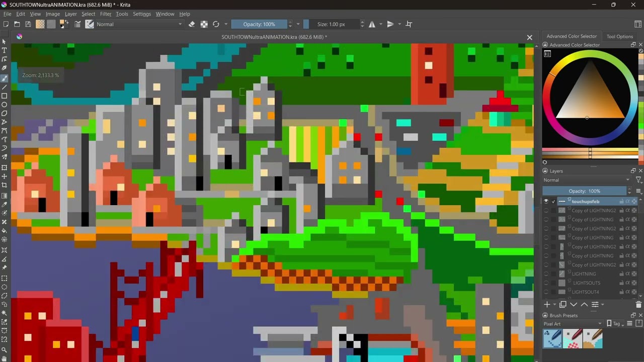Open layer blending mode dropdown
Screen dimensions: 644x362
click(x=587, y=180)
